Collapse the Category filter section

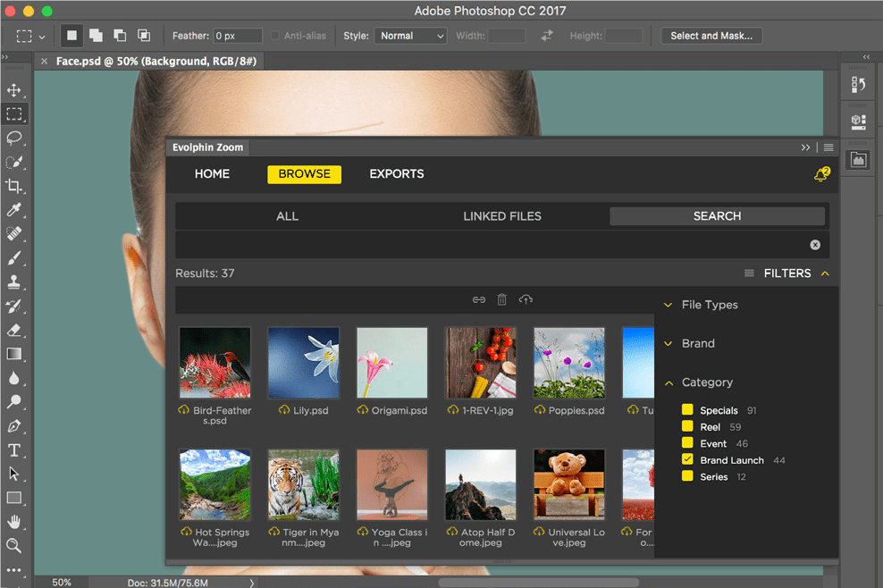coord(669,383)
